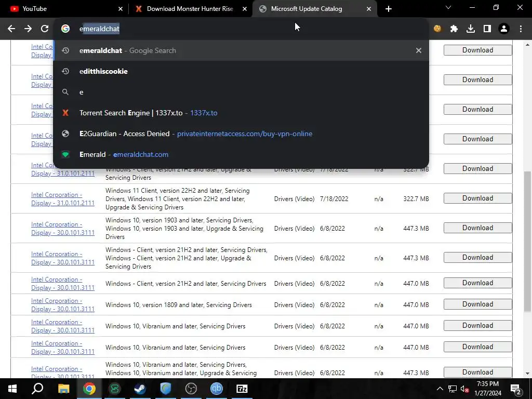
Task: Click the 322.7 MB size of Windows 11 row
Action: [416, 199]
